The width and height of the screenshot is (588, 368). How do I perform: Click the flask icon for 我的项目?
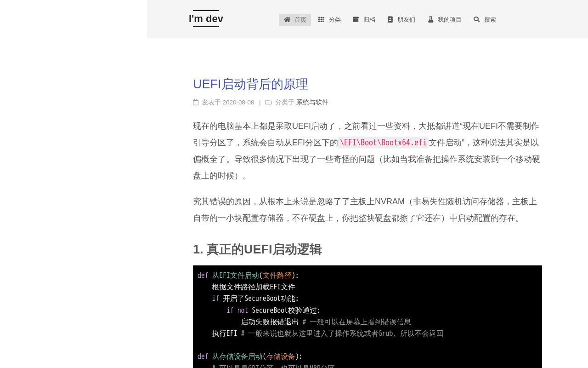430,19
